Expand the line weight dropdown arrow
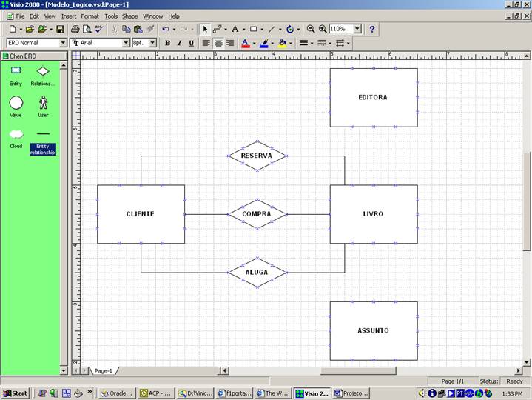Image resolution: width=532 pixels, height=400 pixels. pyautogui.click(x=312, y=44)
